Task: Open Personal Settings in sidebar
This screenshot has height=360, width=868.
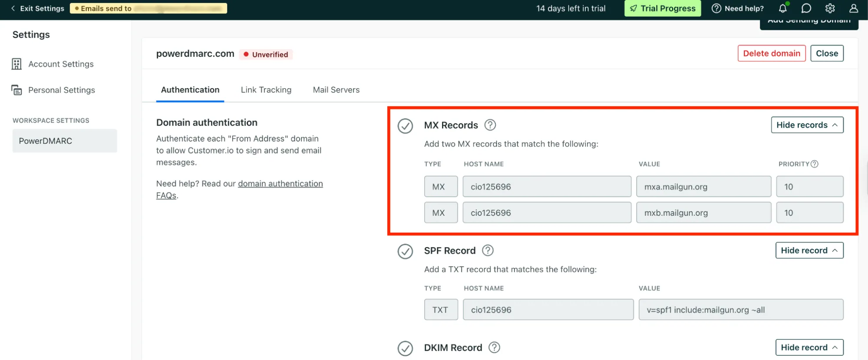Action: 61,90
